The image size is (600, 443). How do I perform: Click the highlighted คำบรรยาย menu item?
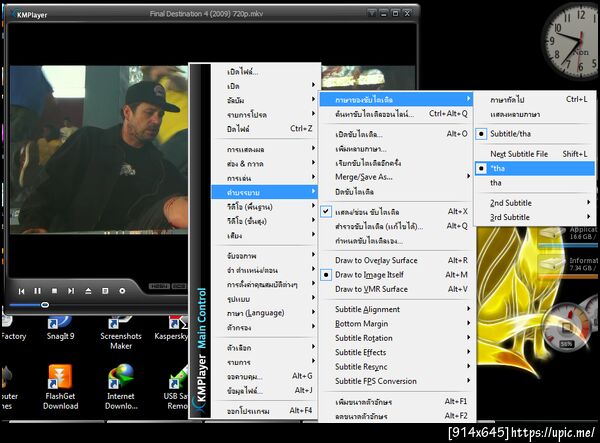pos(264,192)
